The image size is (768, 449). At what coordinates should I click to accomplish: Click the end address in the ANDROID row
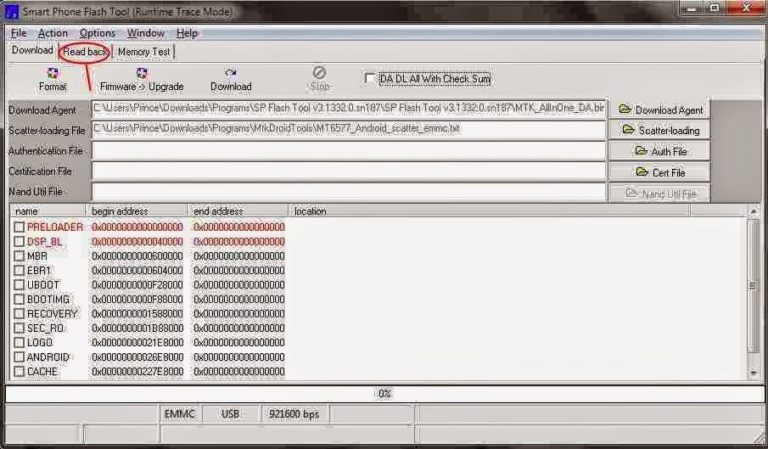click(x=239, y=357)
